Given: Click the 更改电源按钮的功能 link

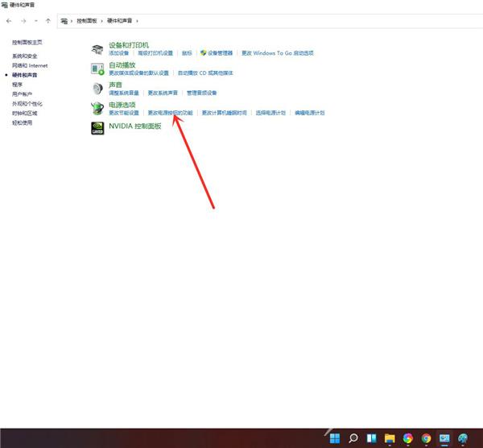Looking at the screenshot, I should coord(171,113).
